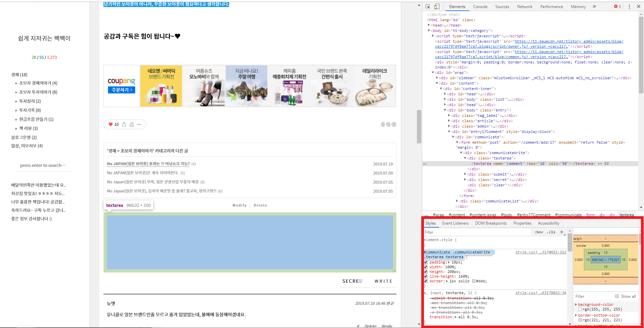Image resolution: width=644 pixels, height=328 pixels.
Task: Click the statistics bar chart icon
Action: [132, 124]
